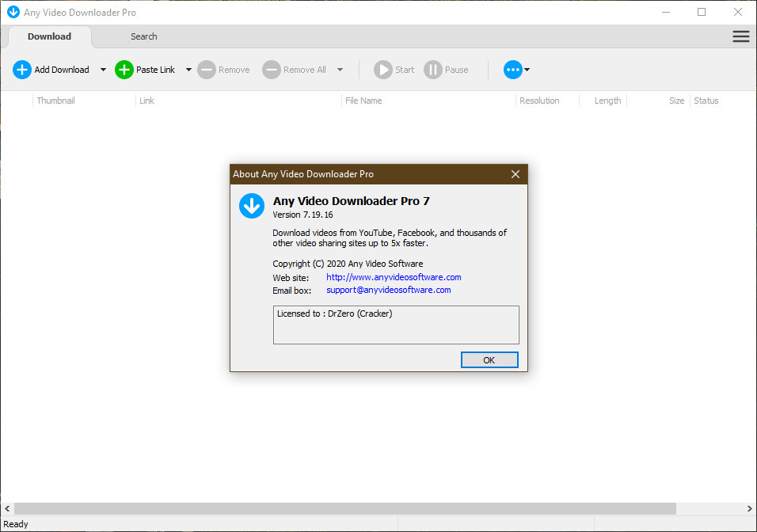Open the hamburger main menu
Image resolution: width=757 pixels, height=532 pixels.
(x=741, y=36)
